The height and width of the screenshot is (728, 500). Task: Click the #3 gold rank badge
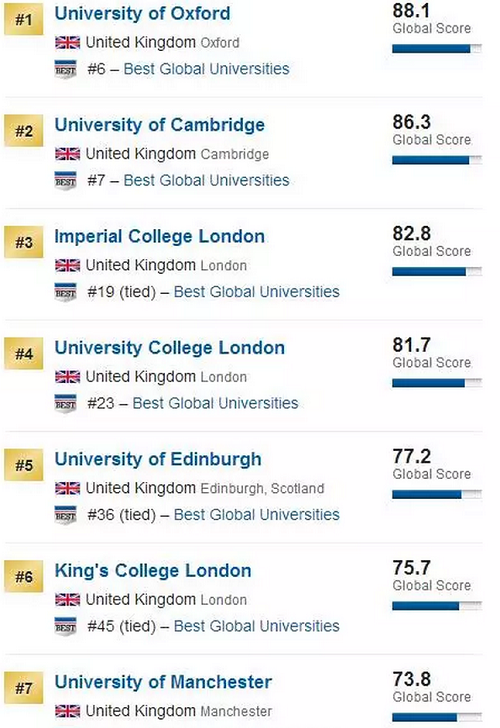[x=24, y=242]
